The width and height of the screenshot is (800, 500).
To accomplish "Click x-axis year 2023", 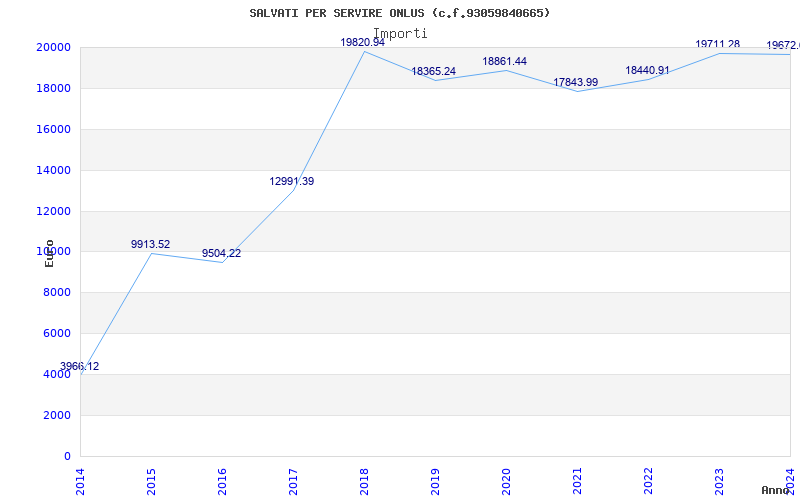I will (x=719, y=483).
